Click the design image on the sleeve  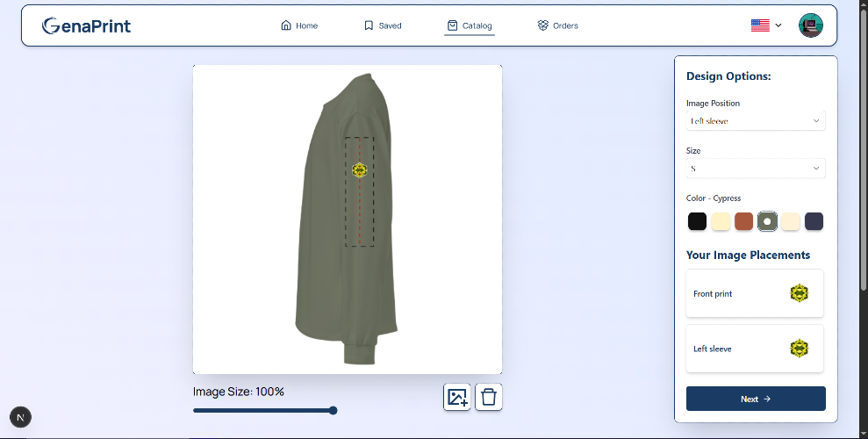click(360, 170)
